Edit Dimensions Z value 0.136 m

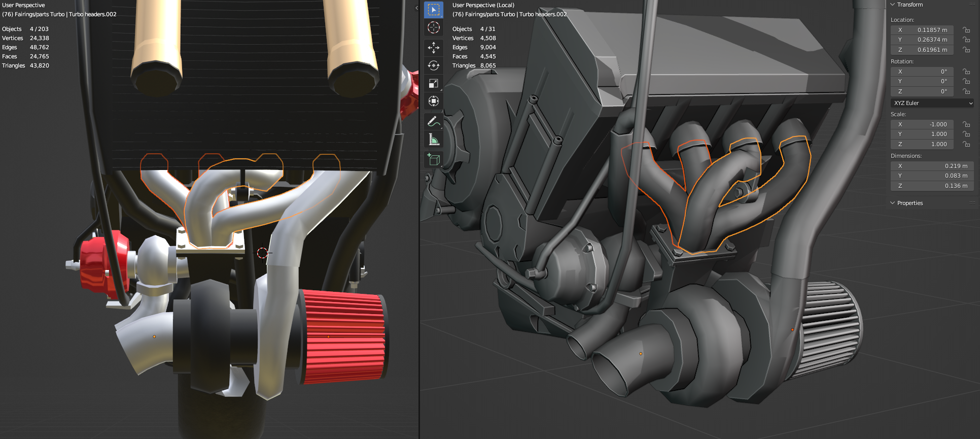coord(932,186)
